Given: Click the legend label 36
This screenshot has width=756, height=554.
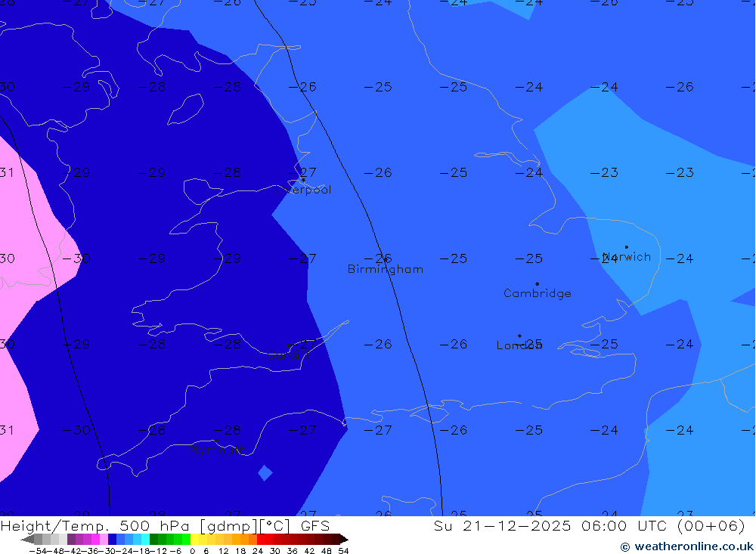Looking at the screenshot, I should (x=292, y=551).
